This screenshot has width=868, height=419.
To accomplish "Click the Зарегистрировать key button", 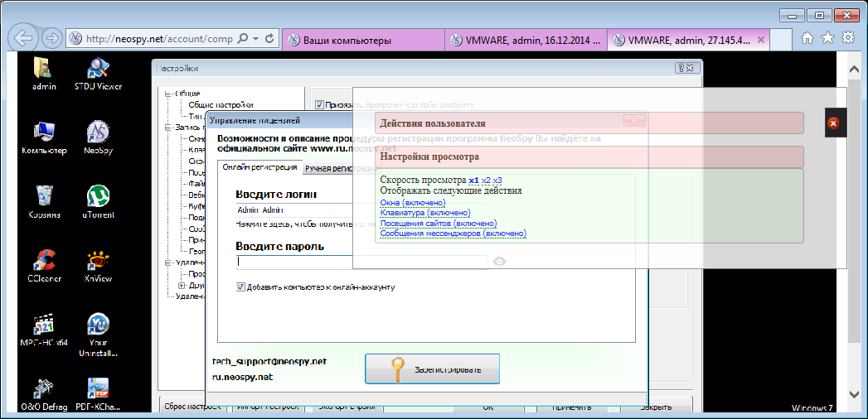I will (432, 368).
